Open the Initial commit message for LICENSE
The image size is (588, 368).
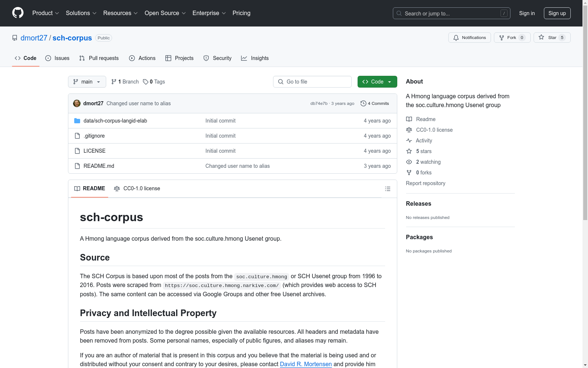(x=220, y=151)
